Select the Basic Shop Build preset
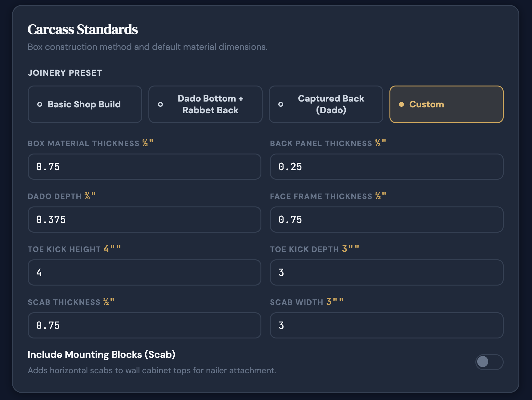The width and height of the screenshot is (532, 400). 84,104
